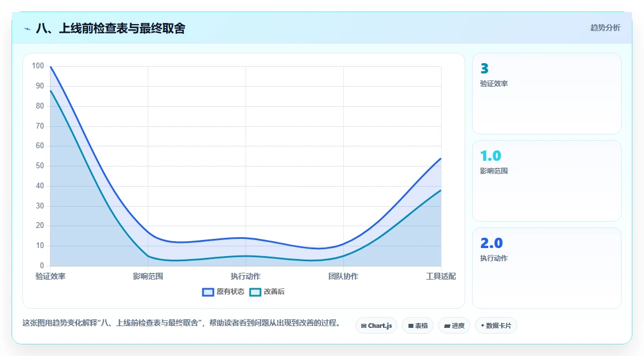Click the 验证效率 x-axis label

[51, 276]
